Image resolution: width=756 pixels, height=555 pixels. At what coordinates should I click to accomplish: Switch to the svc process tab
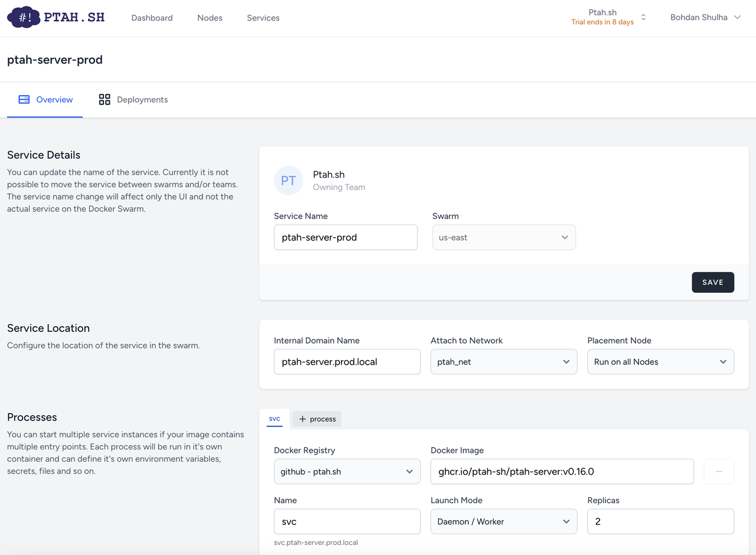pyautogui.click(x=274, y=419)
